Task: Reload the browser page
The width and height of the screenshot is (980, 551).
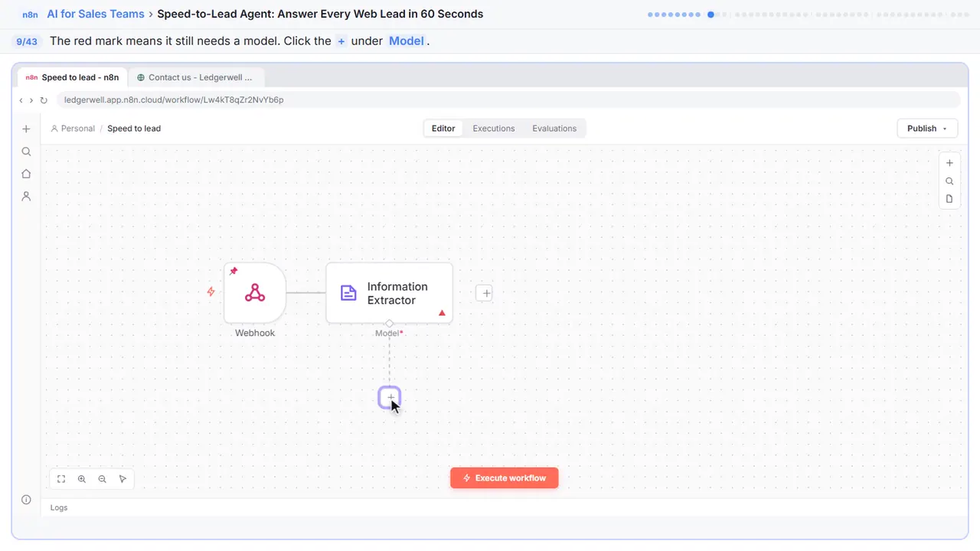Action: (44, 100)
